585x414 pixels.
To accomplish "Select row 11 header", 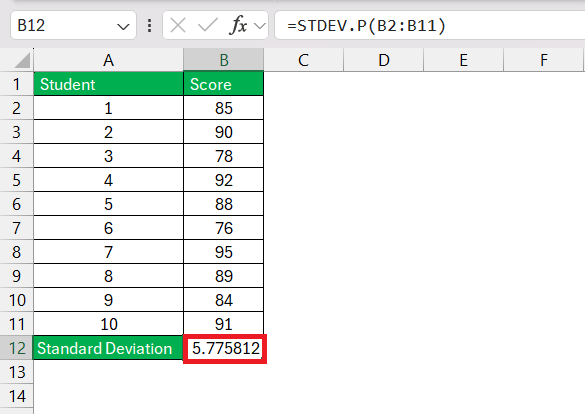I will pyautogui.click(x=16, y=324).
